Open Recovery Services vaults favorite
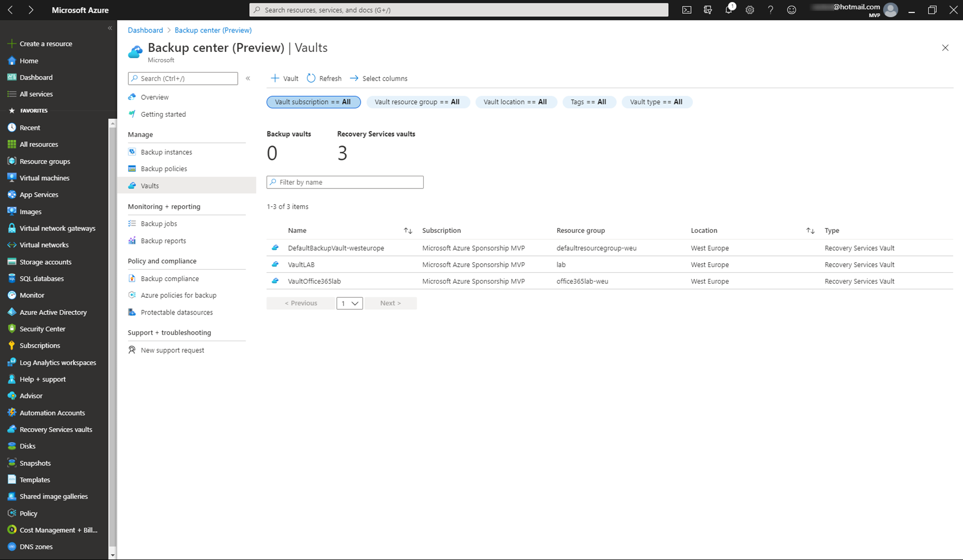This screenshot has width=963, height=560. click(56, 429)
